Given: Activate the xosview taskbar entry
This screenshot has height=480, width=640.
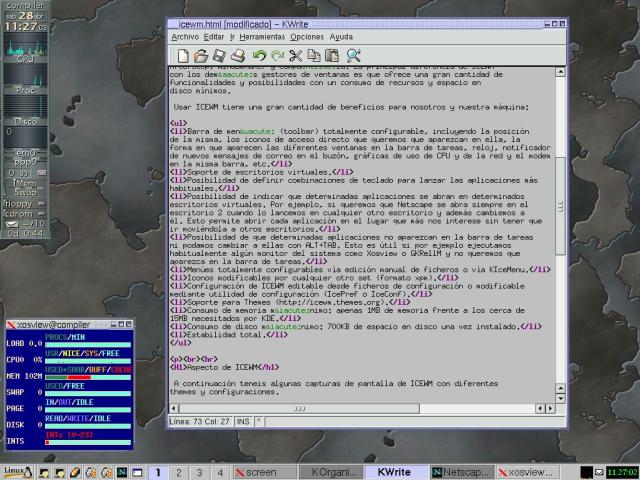Looking at the screenshot, I should (x=528, y=473).
